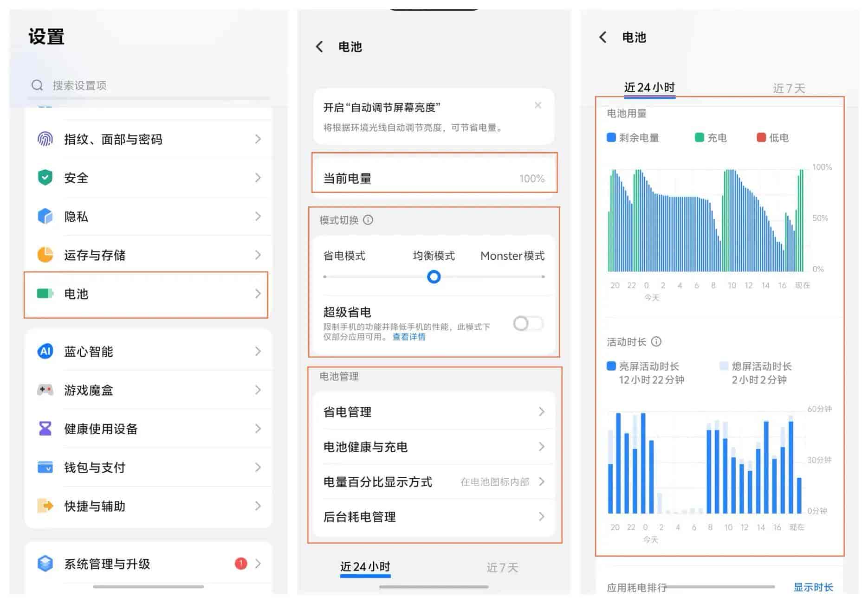Tap the blue 剩余电量 legend swatch
Image resolution: width=868 pixels, height=603 pixels.
tap(611, 137)
